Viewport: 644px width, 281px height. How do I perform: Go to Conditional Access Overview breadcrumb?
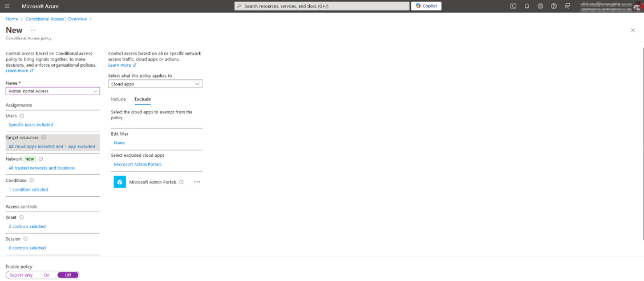point(56,19)
